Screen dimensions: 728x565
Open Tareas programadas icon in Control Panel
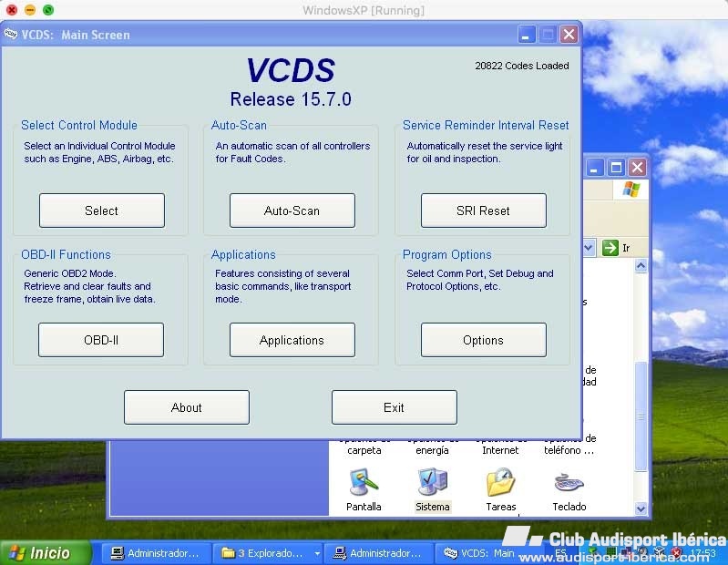(500, 489)
